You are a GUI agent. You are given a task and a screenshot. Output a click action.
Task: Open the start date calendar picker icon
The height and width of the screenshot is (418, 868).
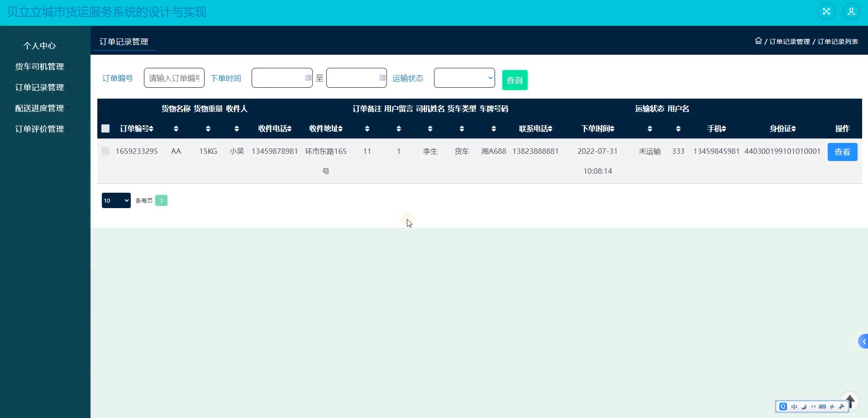308,78
